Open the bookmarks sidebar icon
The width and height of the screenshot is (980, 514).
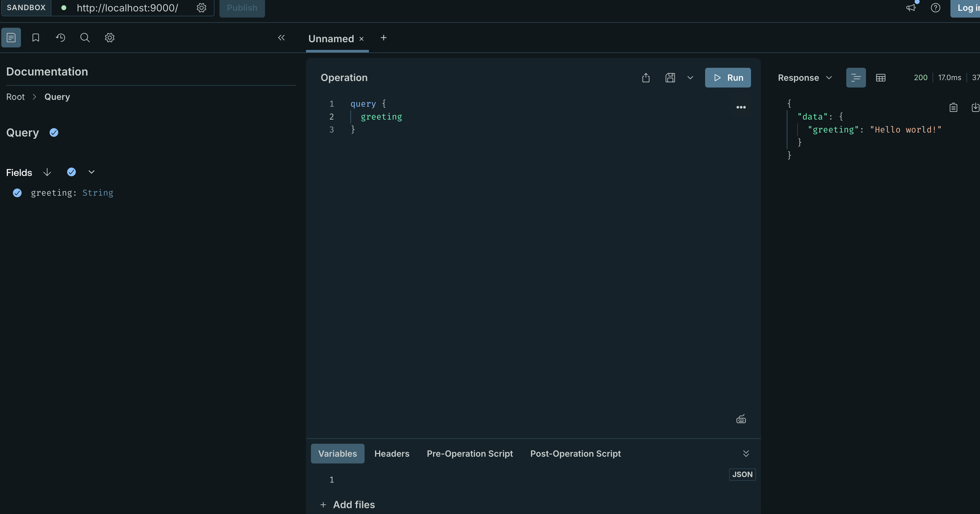[x=36, y=38]
